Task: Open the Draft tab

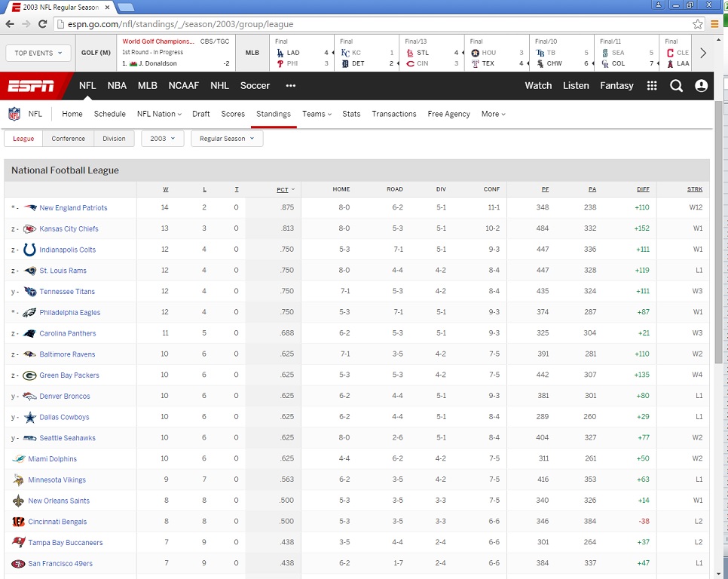Action: pyautogui.click(x=201, y=114)
